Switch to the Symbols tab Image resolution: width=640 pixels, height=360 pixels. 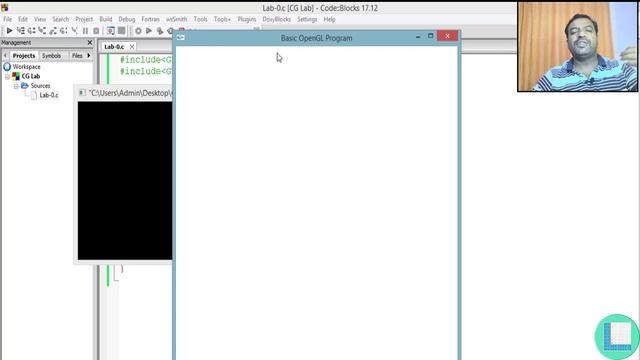pyautogui.click(x=51, y=56)
